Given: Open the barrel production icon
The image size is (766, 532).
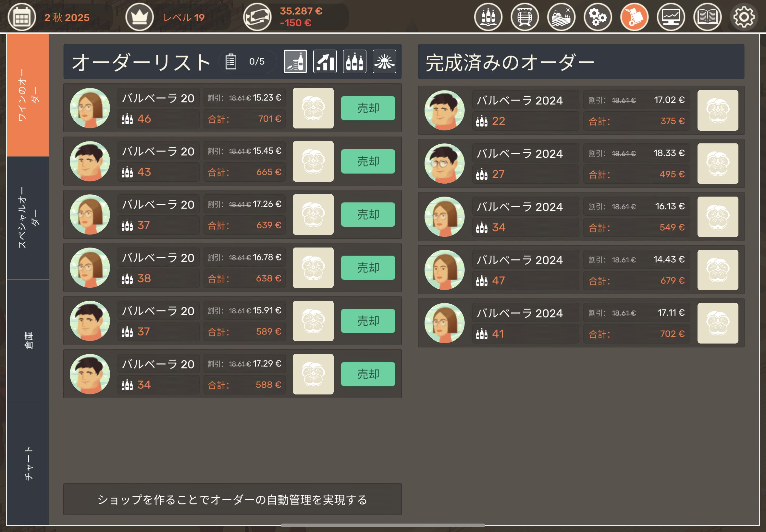Looking at the screenshot, I should pos(525,17).
